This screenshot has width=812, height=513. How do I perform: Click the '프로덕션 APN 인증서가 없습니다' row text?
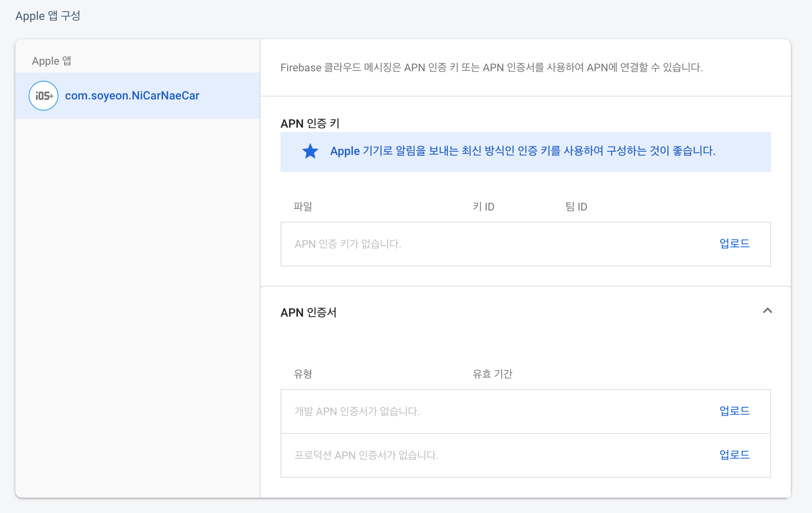click(x=366, y=455)
